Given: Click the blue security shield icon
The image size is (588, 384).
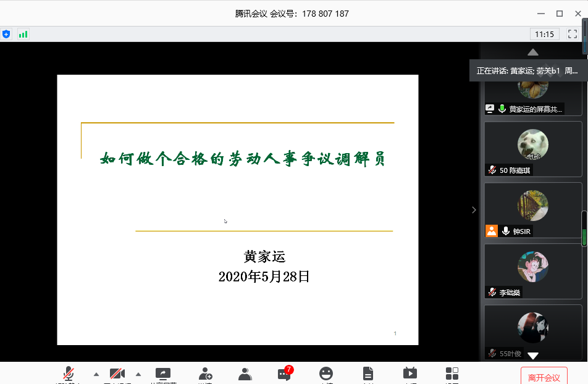Looking at the screenshot, I should tap(6, 34).
